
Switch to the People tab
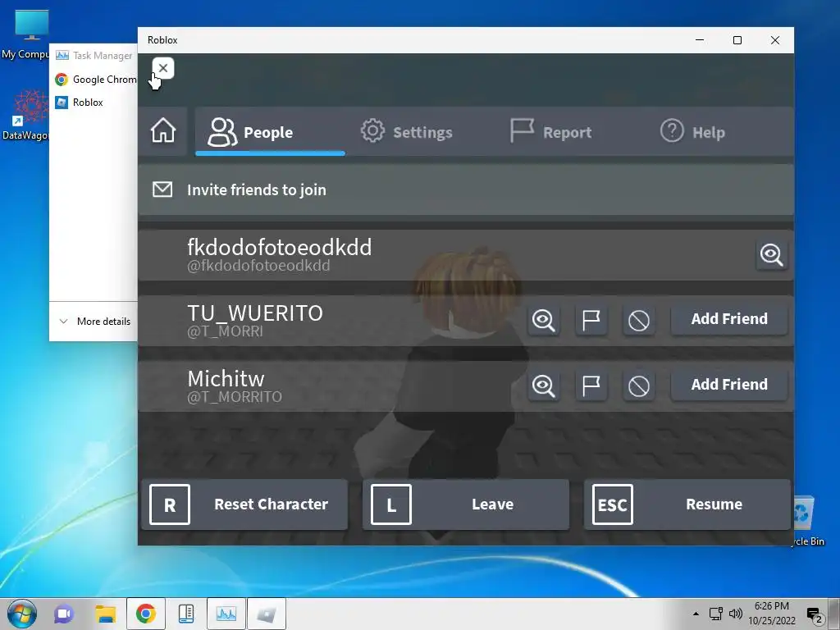(270, 132)
